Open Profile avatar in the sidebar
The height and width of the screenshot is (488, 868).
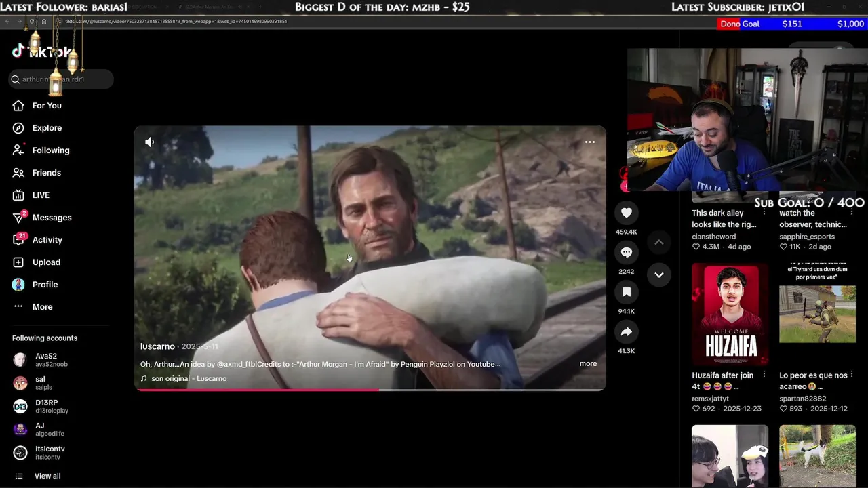pyautogui.click(x=19, y=285)
